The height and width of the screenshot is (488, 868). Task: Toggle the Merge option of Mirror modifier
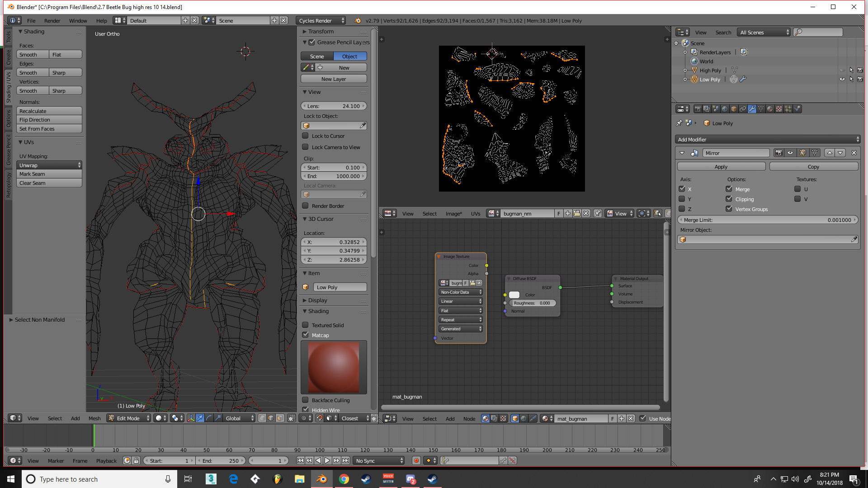(729, 189)
